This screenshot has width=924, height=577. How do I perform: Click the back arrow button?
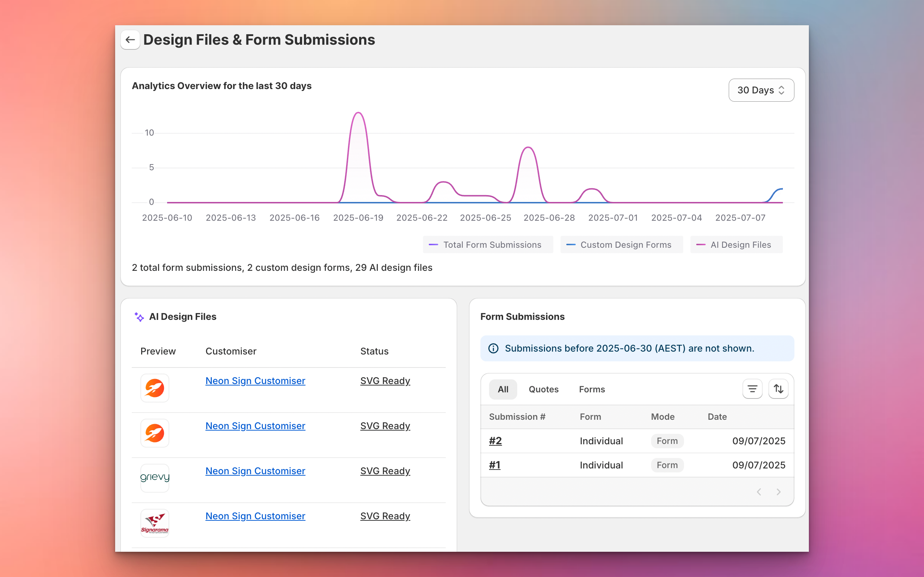tap(130, 40)
